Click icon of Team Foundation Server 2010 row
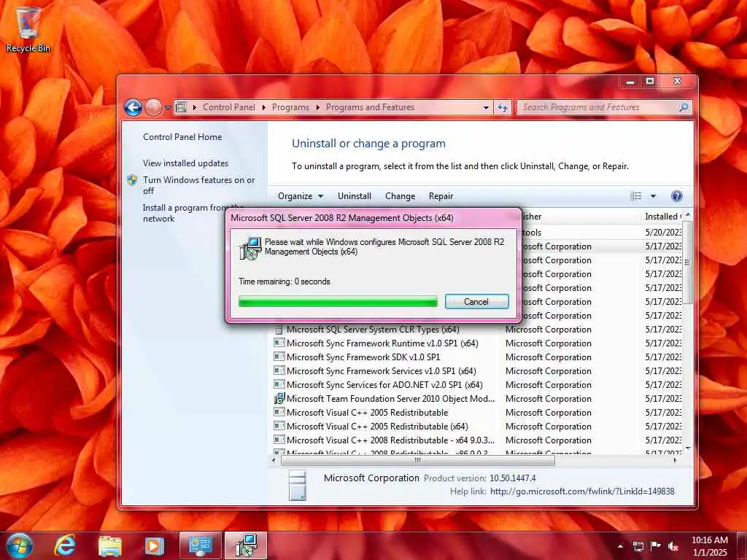747x560 pixels. point(279,398)
